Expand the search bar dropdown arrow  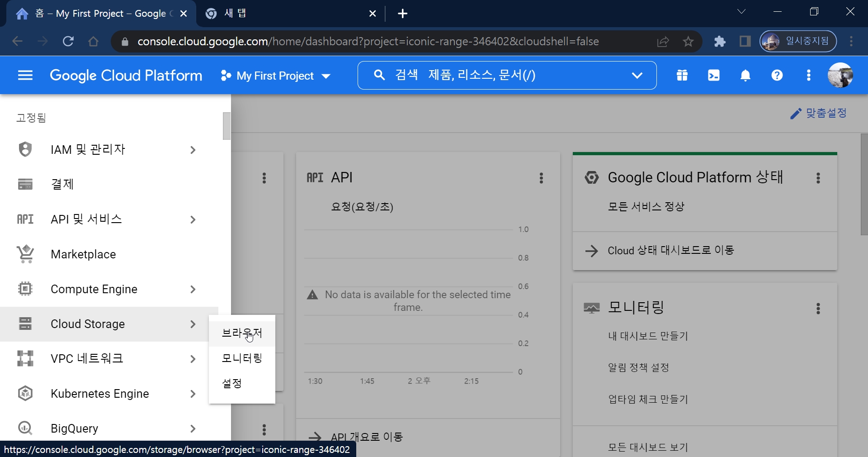[637, 76]
